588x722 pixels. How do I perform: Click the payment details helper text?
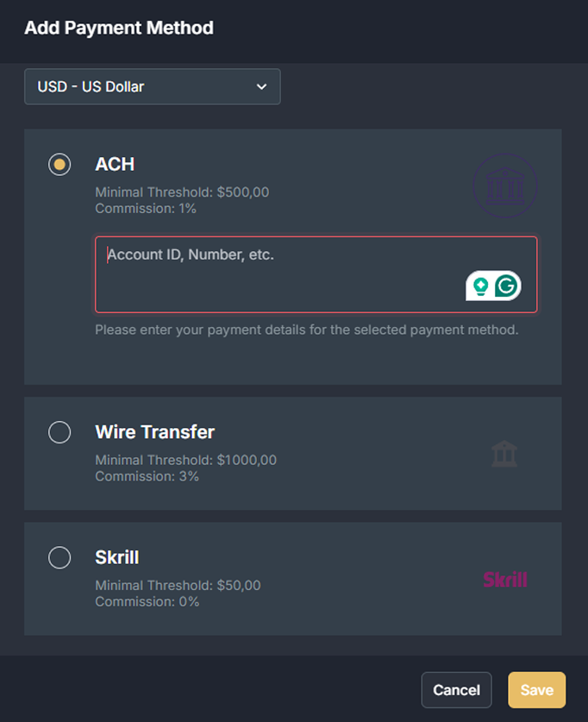click(306, 330)
